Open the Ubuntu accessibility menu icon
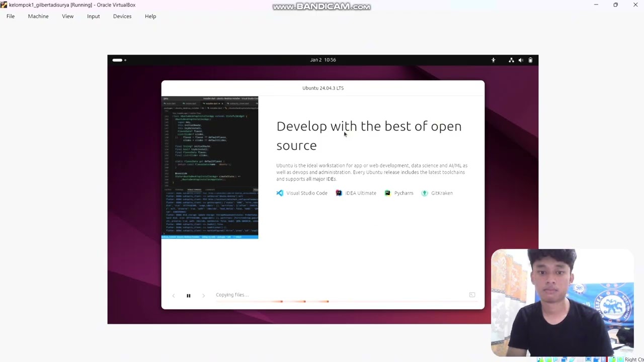Viewport: 644px width, 362px height. tap(493, 60)
